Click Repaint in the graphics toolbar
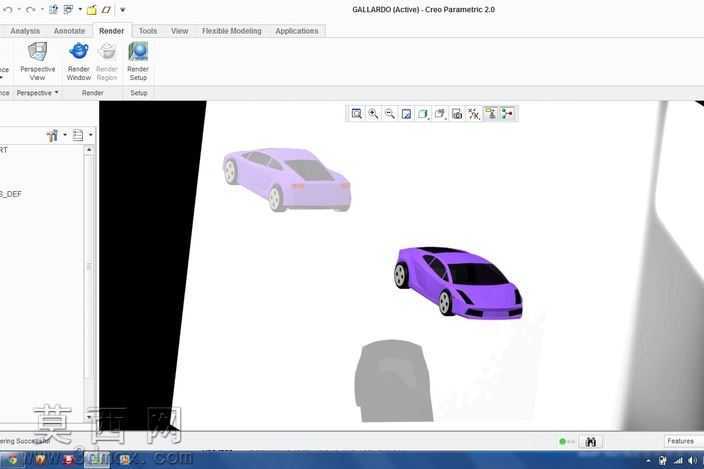 click(406, 114)
